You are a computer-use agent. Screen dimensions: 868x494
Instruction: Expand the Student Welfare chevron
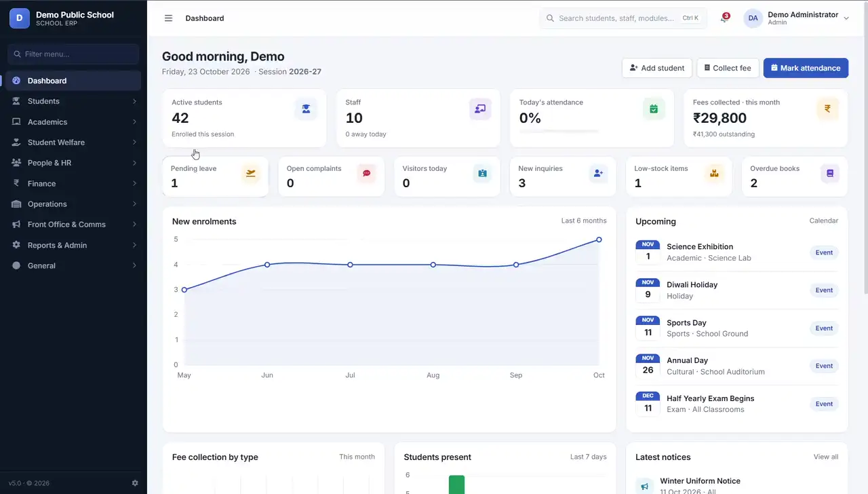134,142
